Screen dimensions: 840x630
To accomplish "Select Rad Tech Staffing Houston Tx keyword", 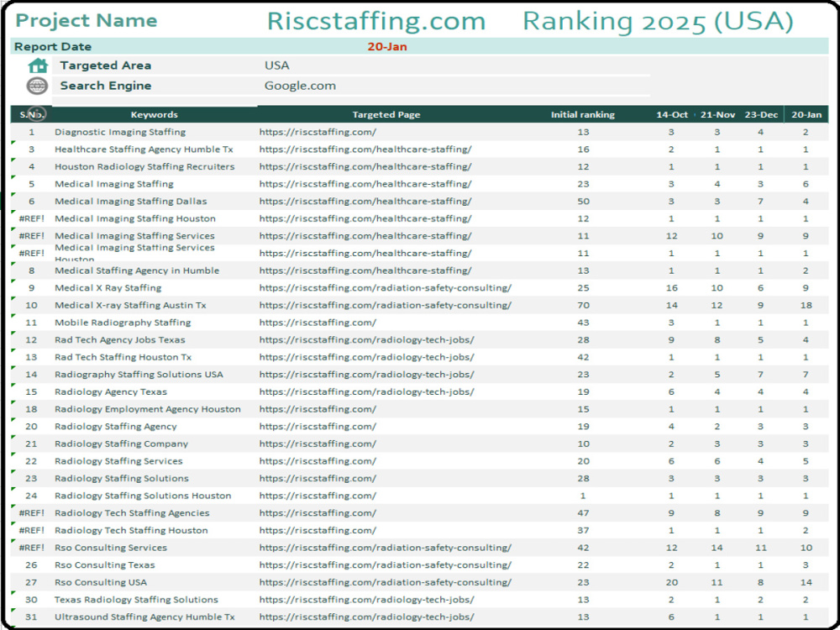I will [x=123, y=357].
